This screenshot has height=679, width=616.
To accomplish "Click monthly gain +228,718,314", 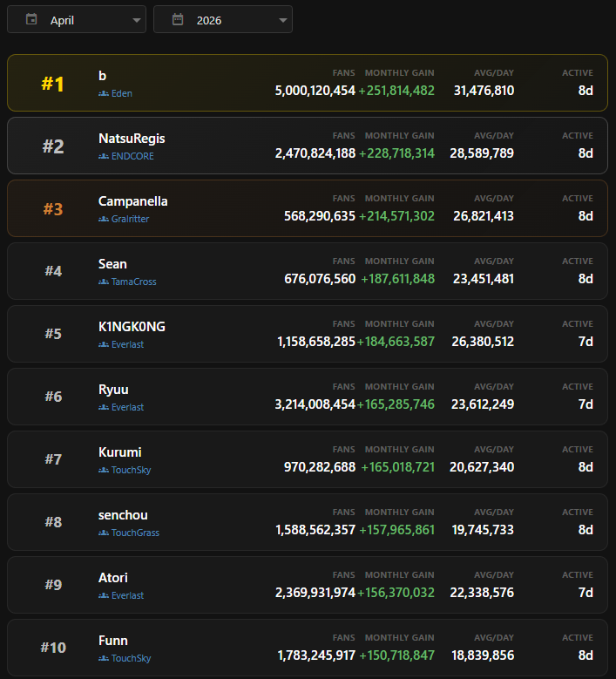I will (396, 153).
